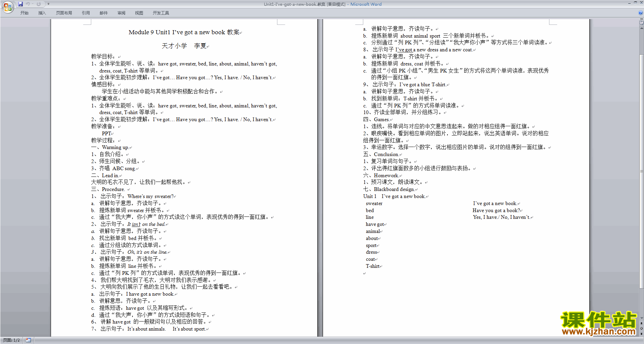Click the heading '教学过程:'
Image resolution: width=644 pixels, height=344 pixels.
pyautogui.click(x=103, y=140)
